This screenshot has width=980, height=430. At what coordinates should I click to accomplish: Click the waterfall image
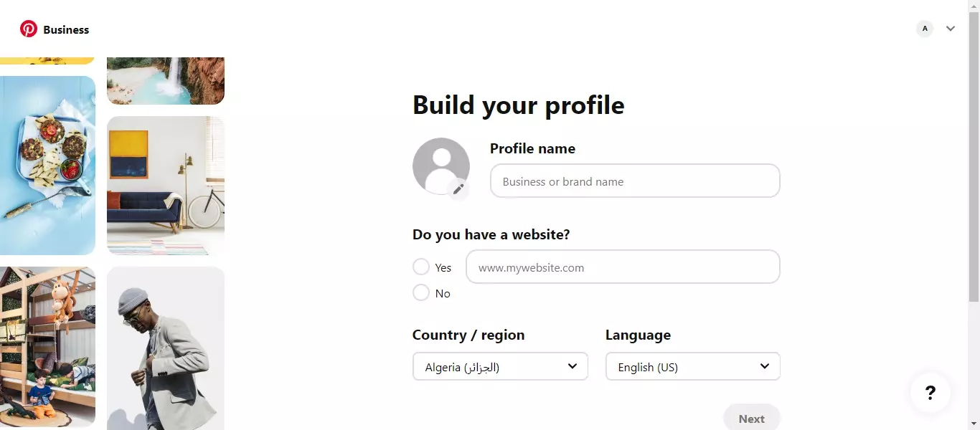pyautogui.click(x=166, y=80)
